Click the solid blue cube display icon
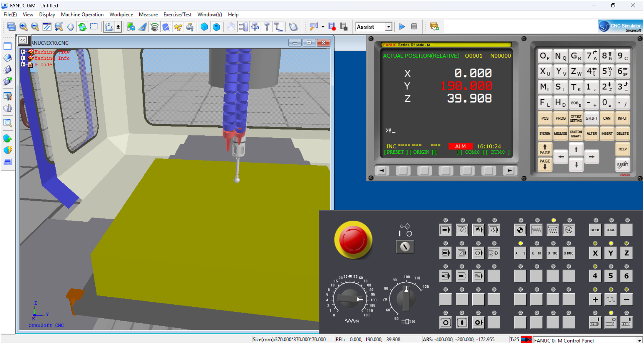 204,27
